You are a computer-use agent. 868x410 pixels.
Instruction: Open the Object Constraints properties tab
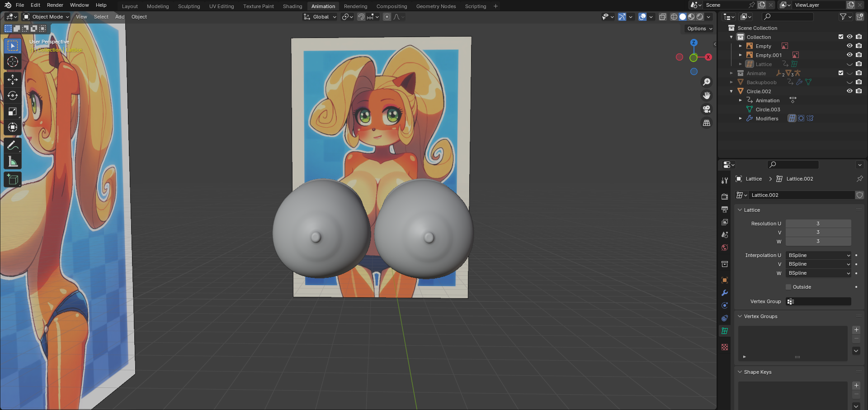tap(725, 318)
